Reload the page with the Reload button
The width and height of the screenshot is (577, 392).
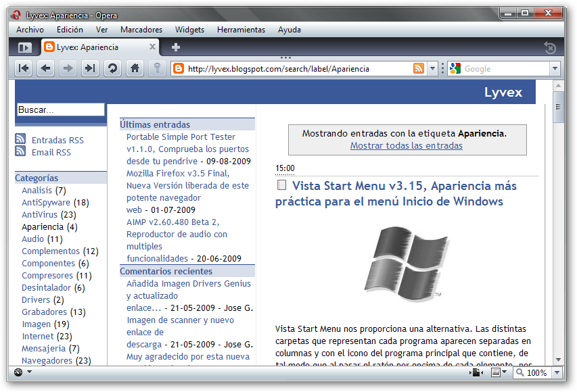click(x=112, y=68)
